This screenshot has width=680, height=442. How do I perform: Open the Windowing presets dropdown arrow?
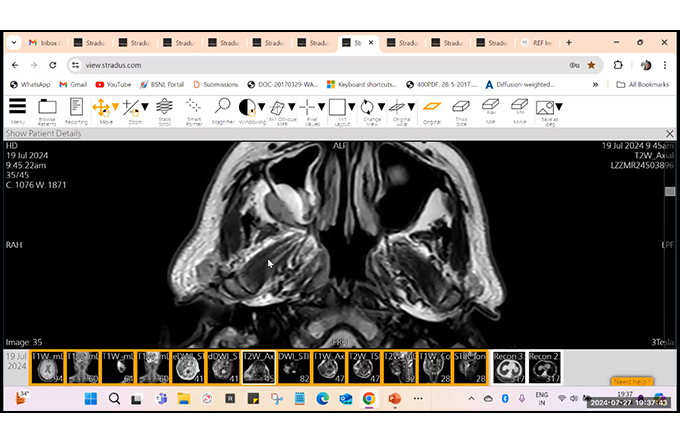(261, 107)
